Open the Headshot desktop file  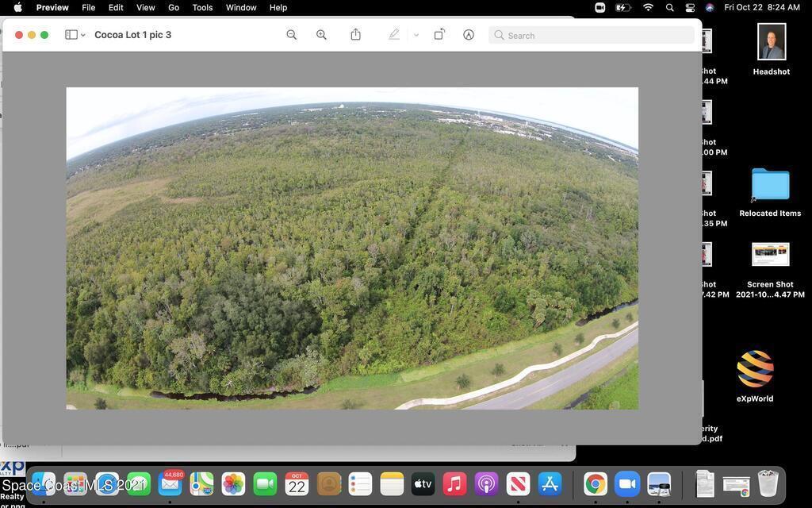771,42
